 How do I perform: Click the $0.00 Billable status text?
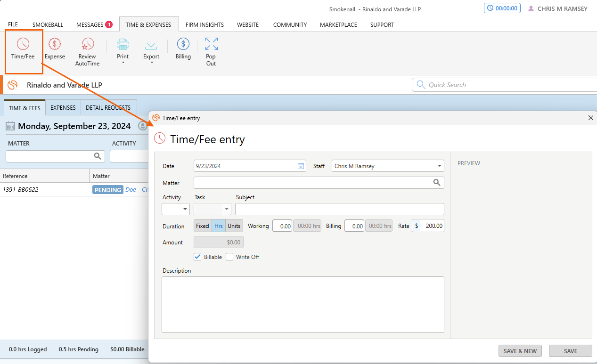click(128, 349)
